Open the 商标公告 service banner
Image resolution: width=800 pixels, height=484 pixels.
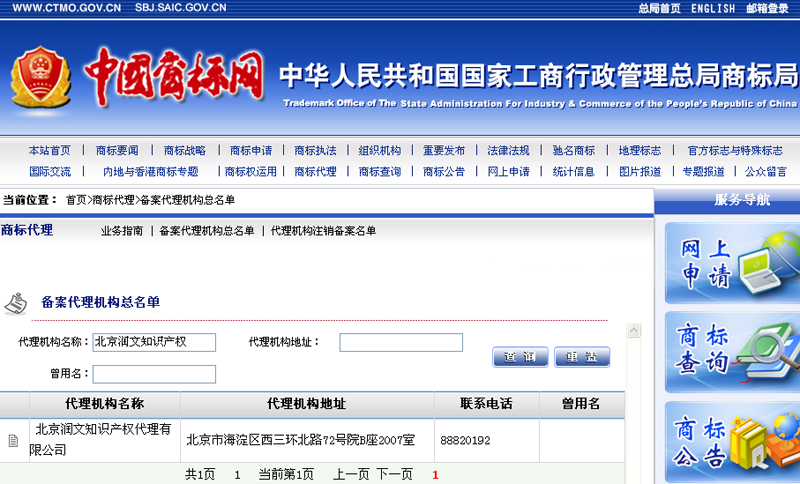coord(732,442)
